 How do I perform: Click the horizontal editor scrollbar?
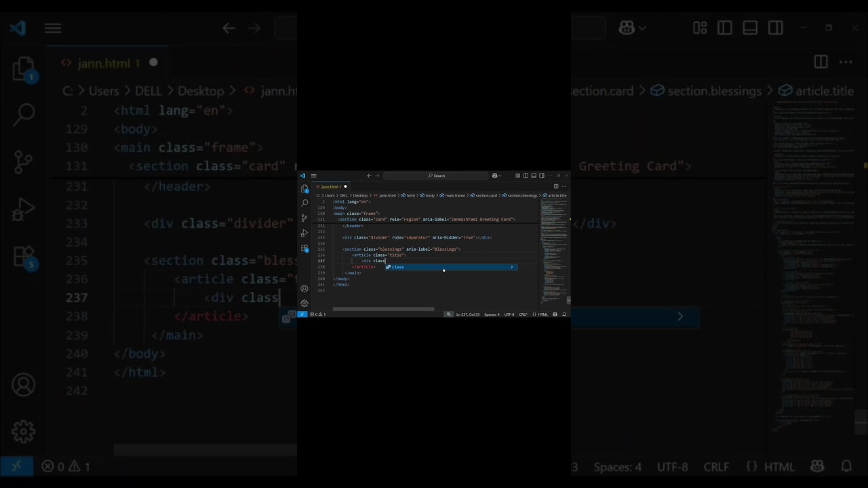[383, 309]
